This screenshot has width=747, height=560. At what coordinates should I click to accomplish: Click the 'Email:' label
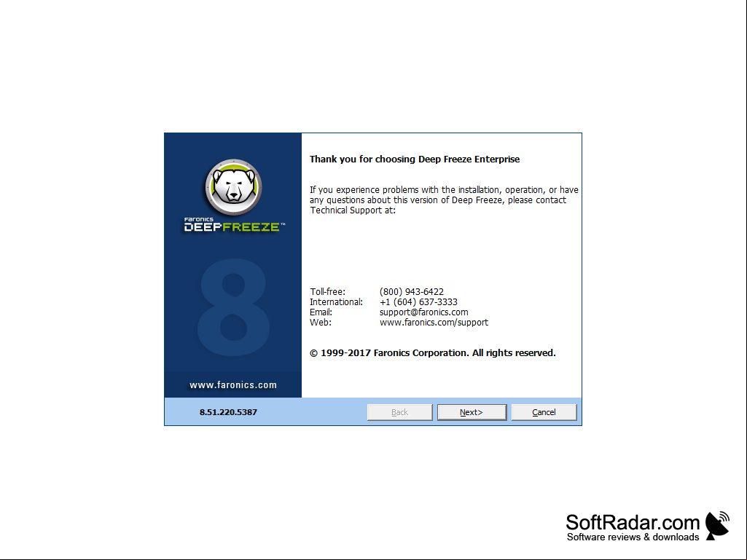[x=321, y=312]
